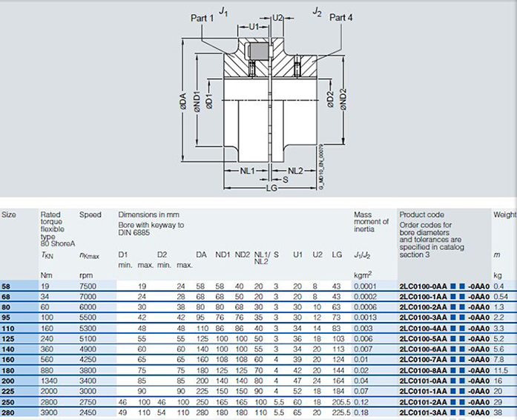Select the size 140 row label
517x420 pixels.
(9, 349)
